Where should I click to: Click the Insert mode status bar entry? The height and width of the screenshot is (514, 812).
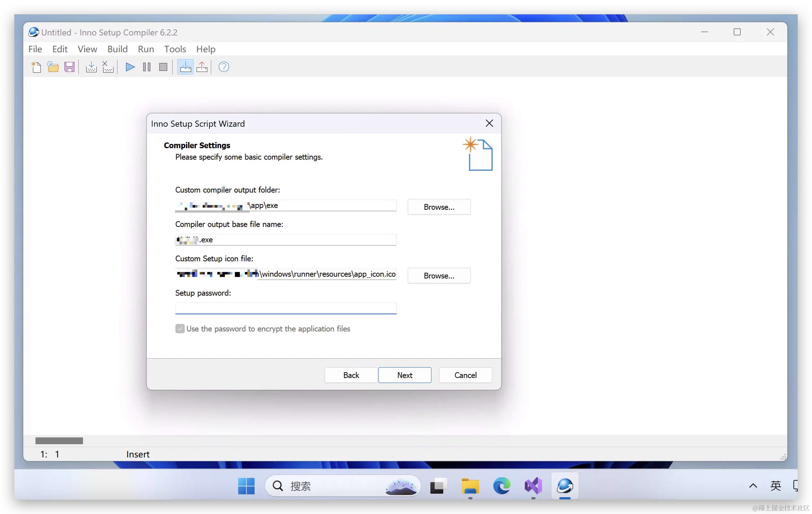138,454
